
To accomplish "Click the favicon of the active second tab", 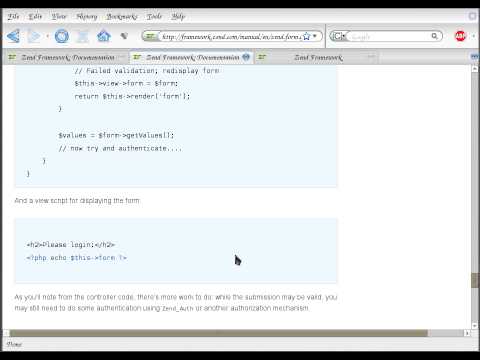I will pyautogui.click(x=137, y=57).
